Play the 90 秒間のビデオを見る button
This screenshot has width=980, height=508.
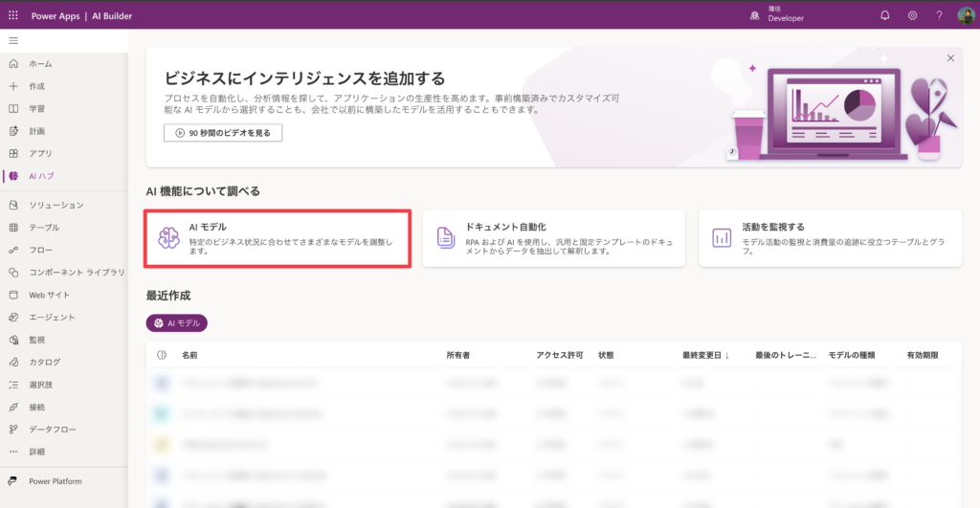tap(223, 133)
